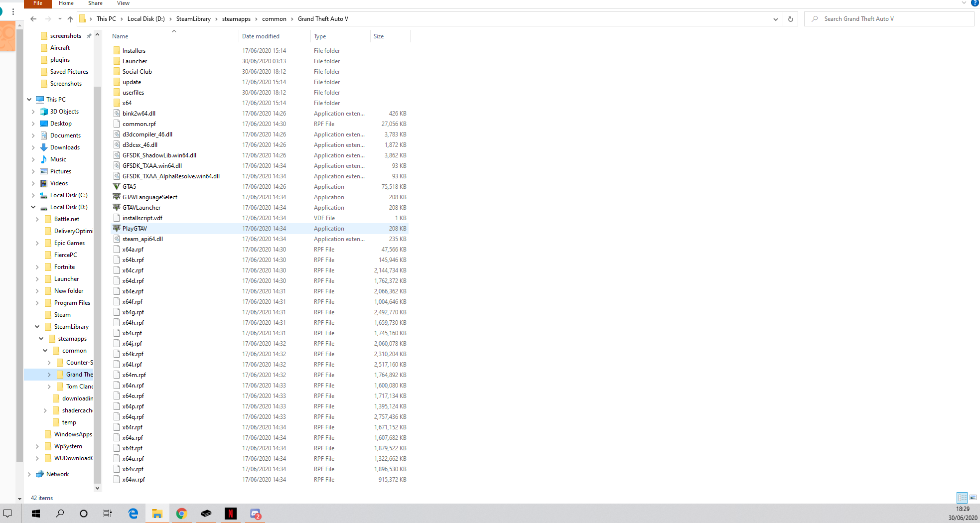The width and height of the screenshot is (980, 523).
Task: Select the x64w.rpf file
Action: pos(260,480)
